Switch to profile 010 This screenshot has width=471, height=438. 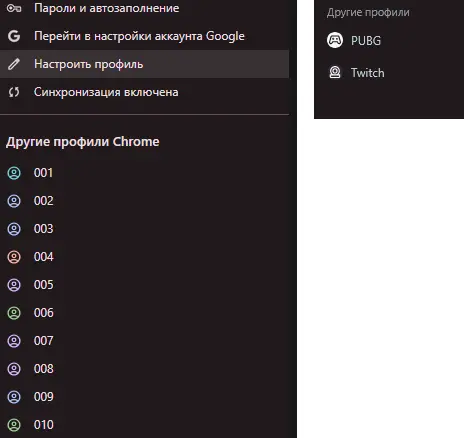[144, 425]
